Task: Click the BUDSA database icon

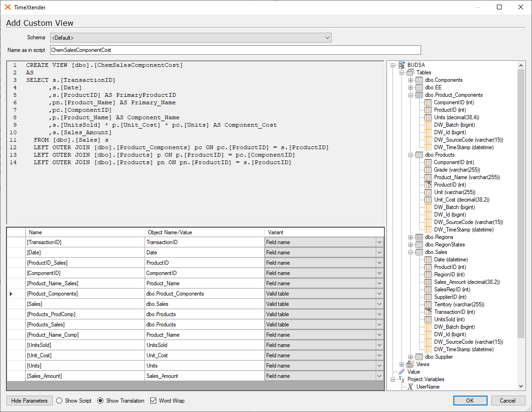Action: (402, 65)
